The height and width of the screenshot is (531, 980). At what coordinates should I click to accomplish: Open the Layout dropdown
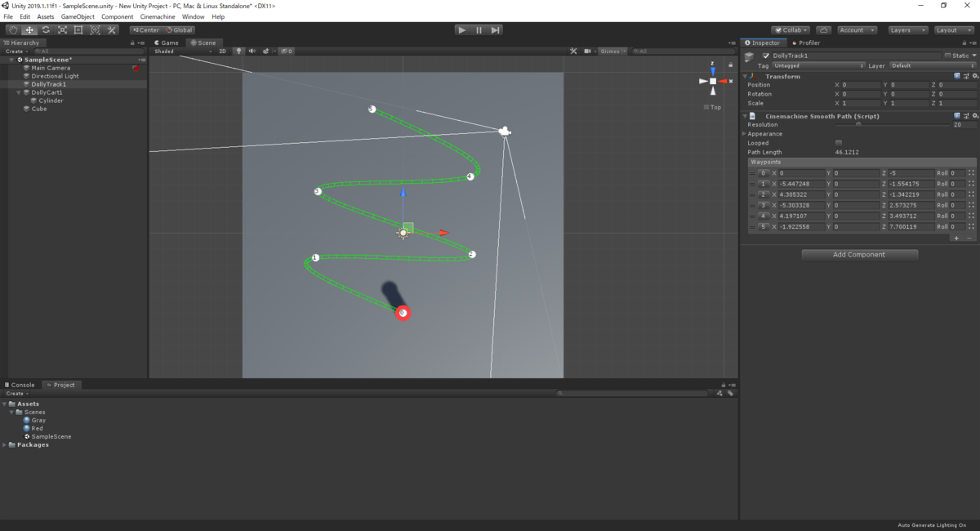pos(954,30)
